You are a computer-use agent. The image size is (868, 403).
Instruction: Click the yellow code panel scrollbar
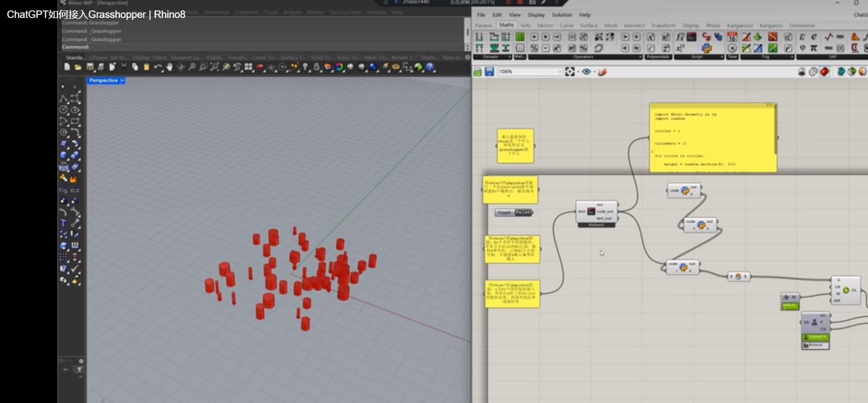tap(775, 131)
